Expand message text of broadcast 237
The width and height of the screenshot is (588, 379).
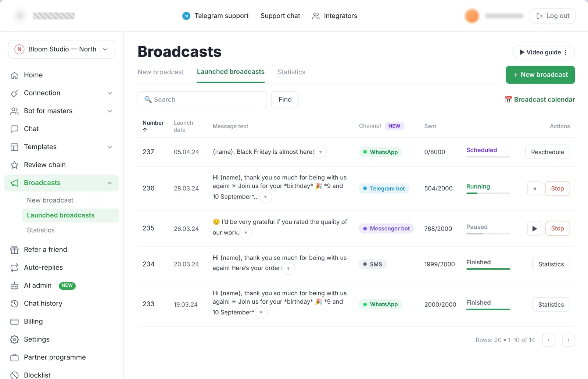[x=320, y=152]
